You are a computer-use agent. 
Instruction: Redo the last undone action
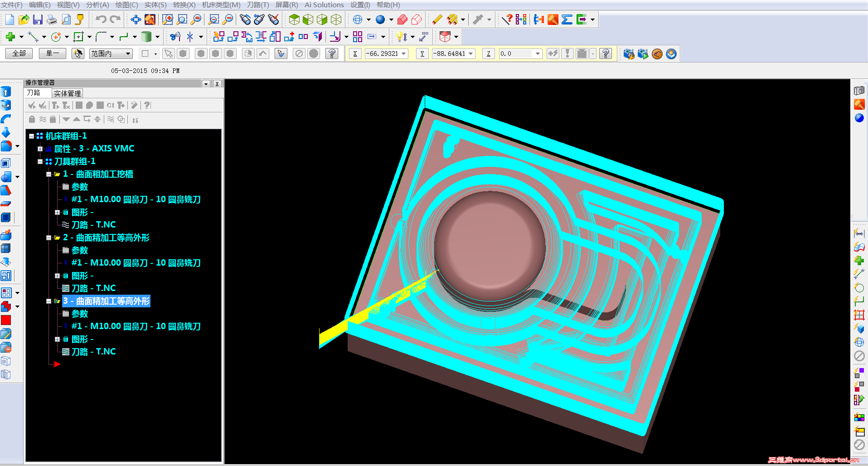click(x=115, y=19)
